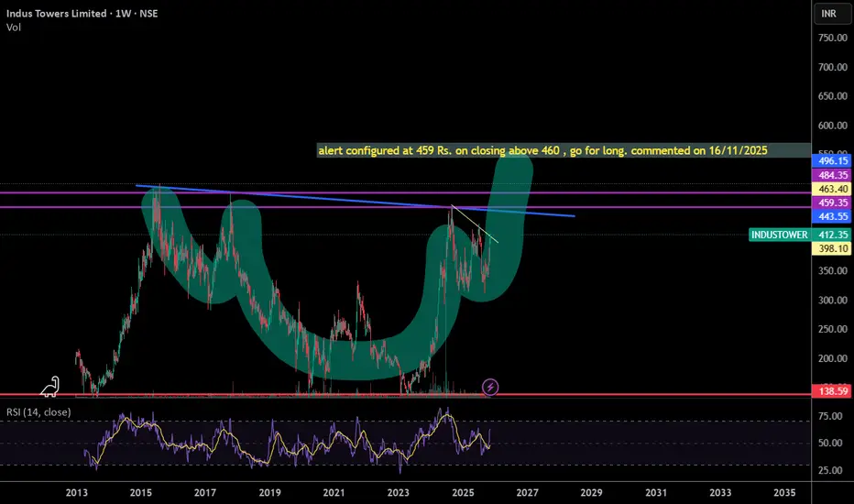Select the 496.15 blue price label
This screenshot has width=854, height=504.
click(x=831, y=160)
